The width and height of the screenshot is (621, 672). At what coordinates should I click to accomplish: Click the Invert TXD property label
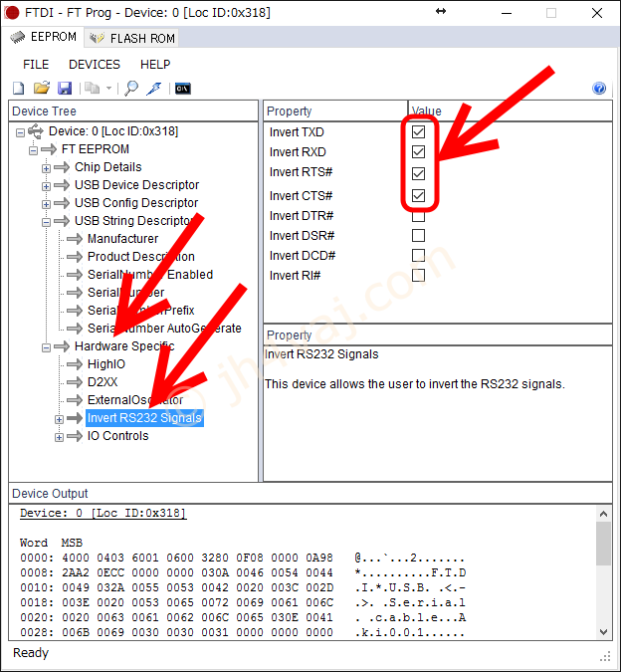297,132
